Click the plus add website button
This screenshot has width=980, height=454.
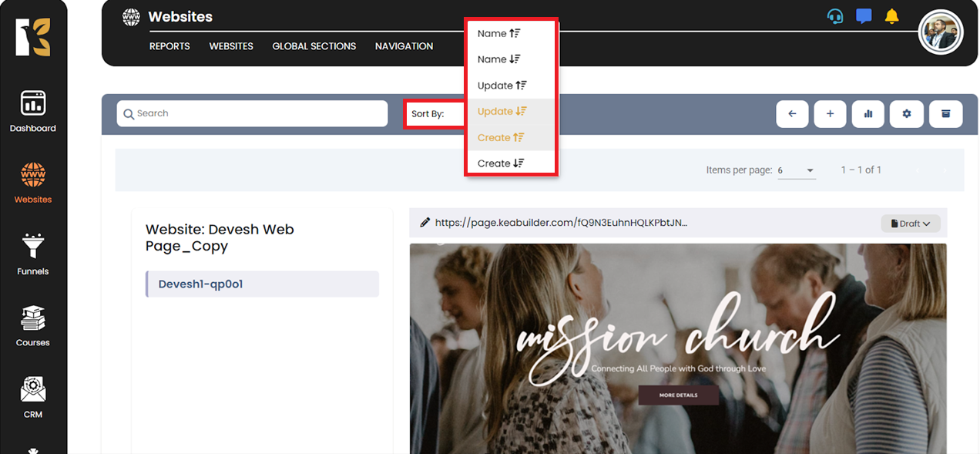pos(830,114)
